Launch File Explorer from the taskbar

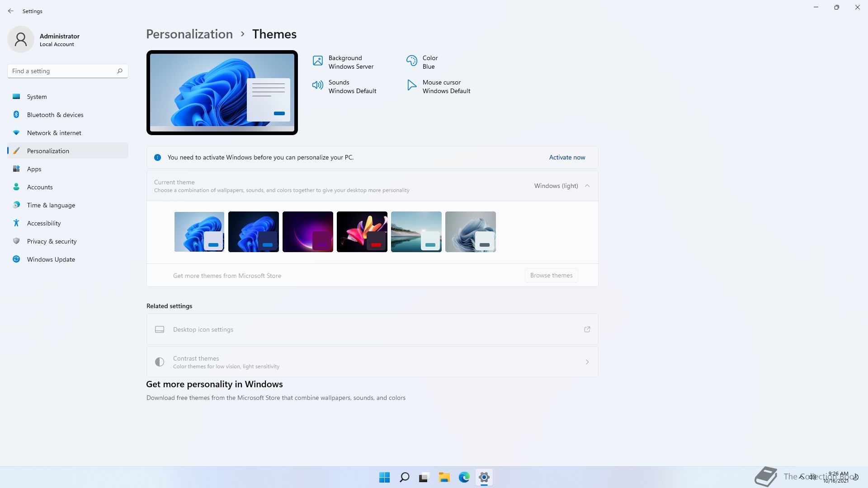(444, 477)
